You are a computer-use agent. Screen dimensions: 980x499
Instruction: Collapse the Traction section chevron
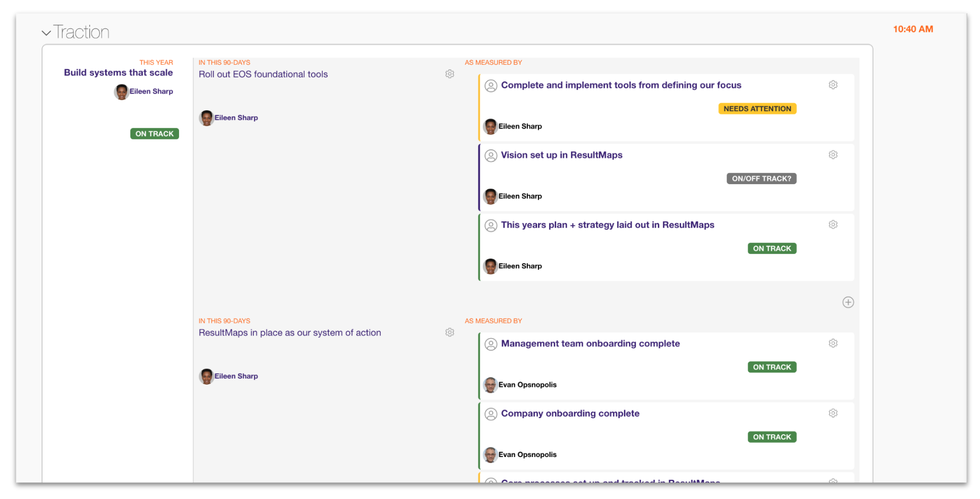tap(47, 33)
